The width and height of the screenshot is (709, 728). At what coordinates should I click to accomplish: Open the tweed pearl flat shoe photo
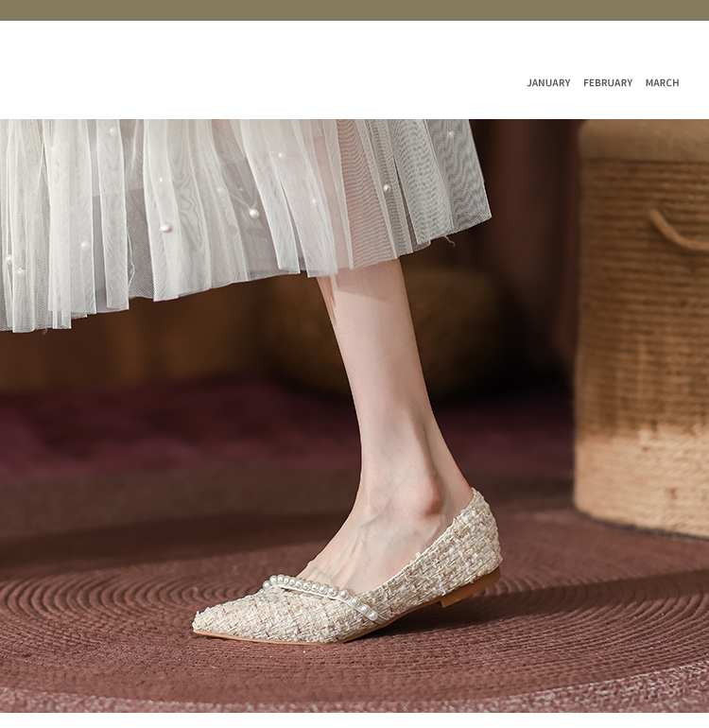pos(354,416)
